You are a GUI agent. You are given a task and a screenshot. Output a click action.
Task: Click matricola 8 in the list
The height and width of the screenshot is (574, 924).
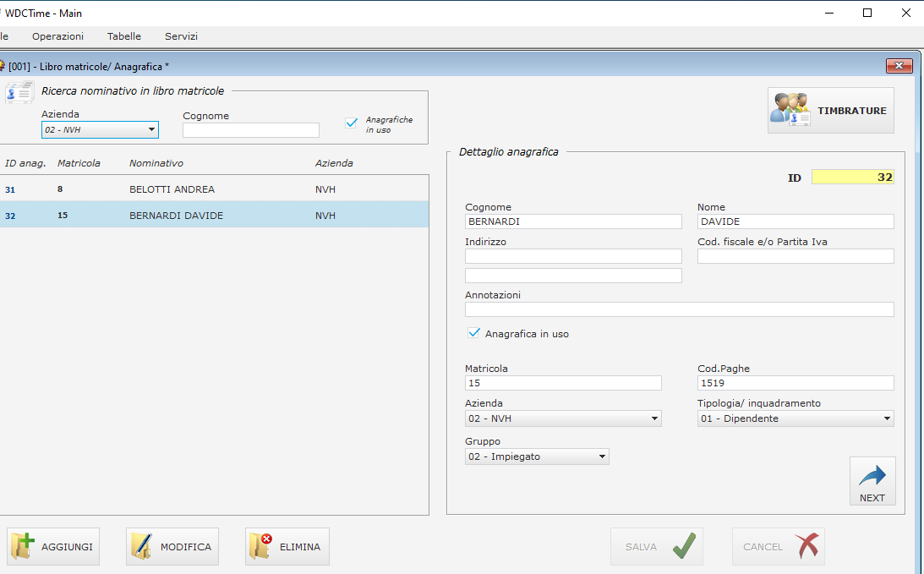(x=60, y=189)
